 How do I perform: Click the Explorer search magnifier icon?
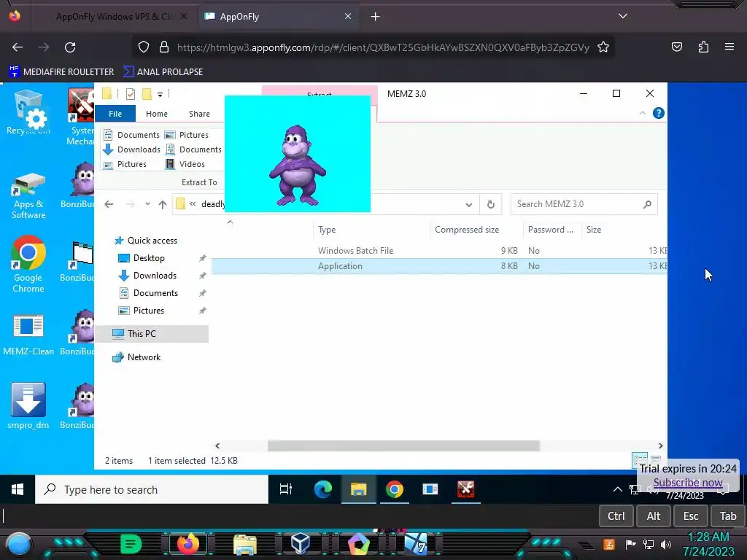coord(647,204)
